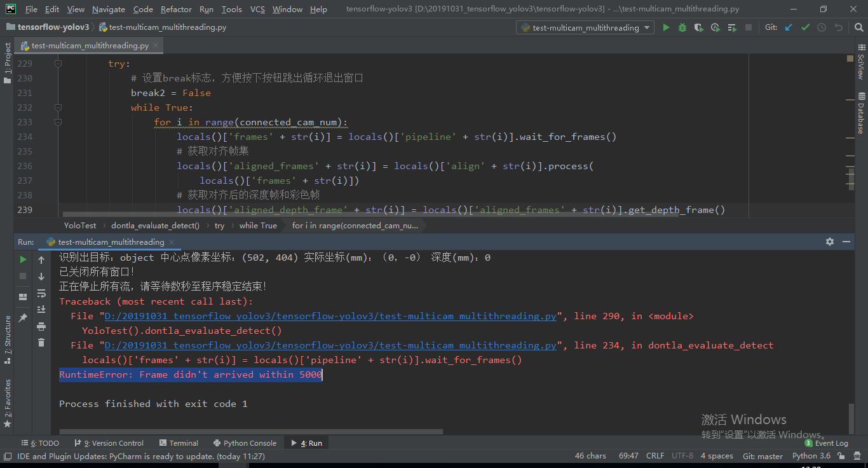Run script with the profiler
This screenshot has height=468, width=868.
pos(715,27)
